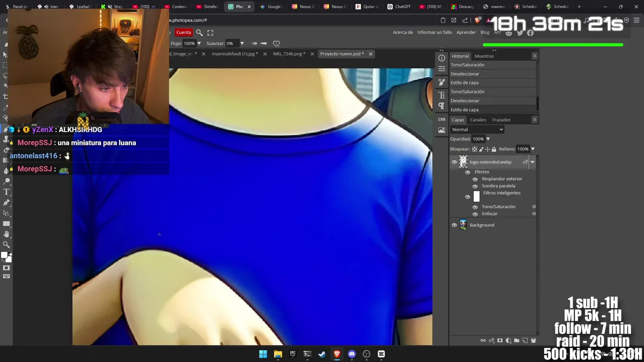Open the Flujo value dropdown arrow
Screen dimensions: 644x362
coord(199,44)
